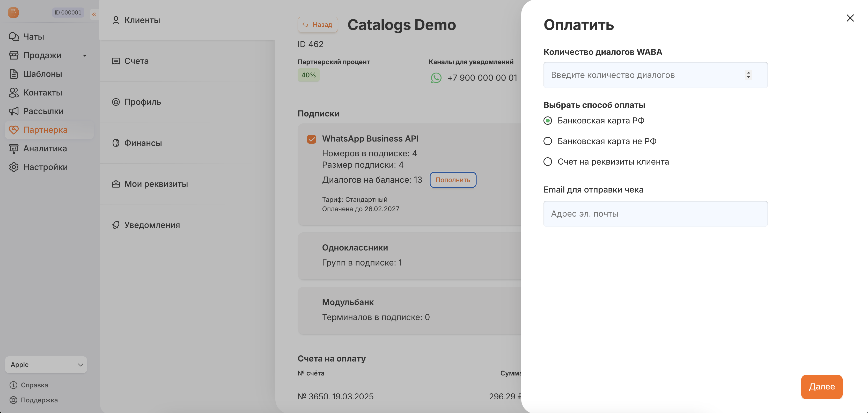Click the Контакты people icon
This screenshot has height=413, width=868.
click(13, 92)
